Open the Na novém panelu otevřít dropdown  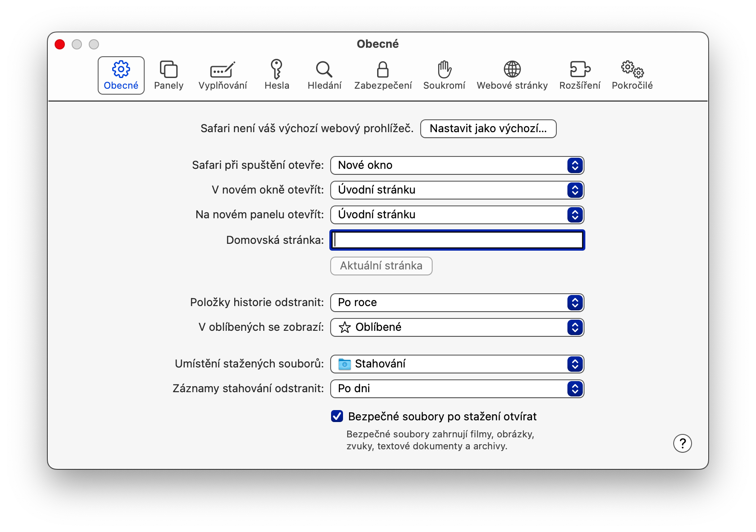pos(457,215)
